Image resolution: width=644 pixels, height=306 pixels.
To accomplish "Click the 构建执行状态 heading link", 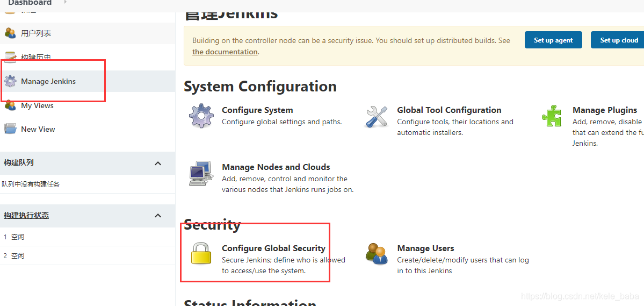I will coord(26,216).
